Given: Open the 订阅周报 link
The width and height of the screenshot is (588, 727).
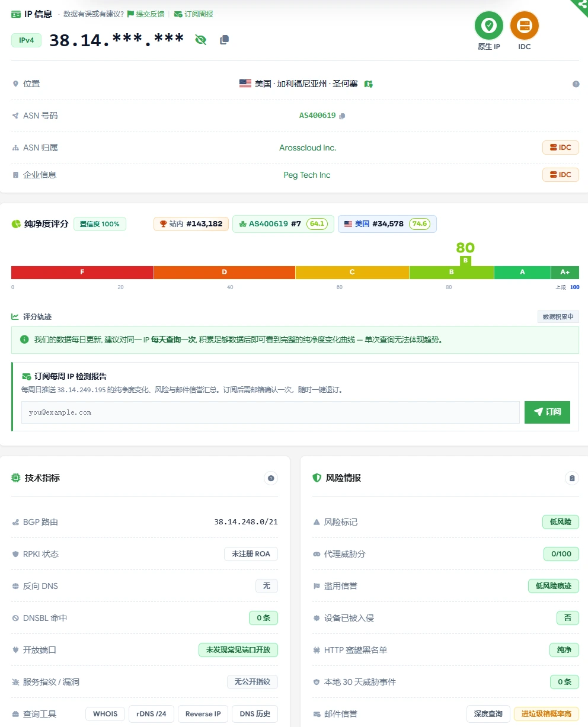Looking at the screenshot, I should 193,14.
